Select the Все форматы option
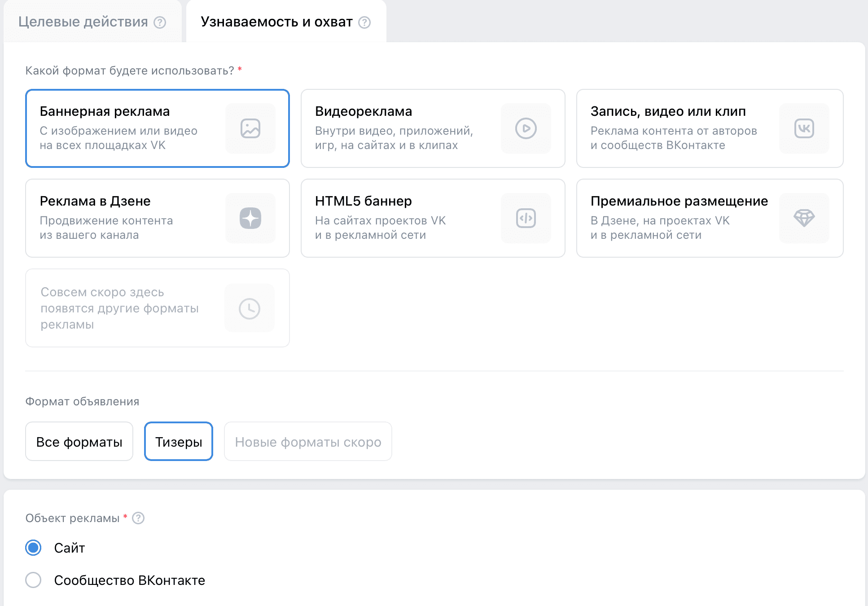The height and width of the screenshot is (606, 868). pos(79,442)
